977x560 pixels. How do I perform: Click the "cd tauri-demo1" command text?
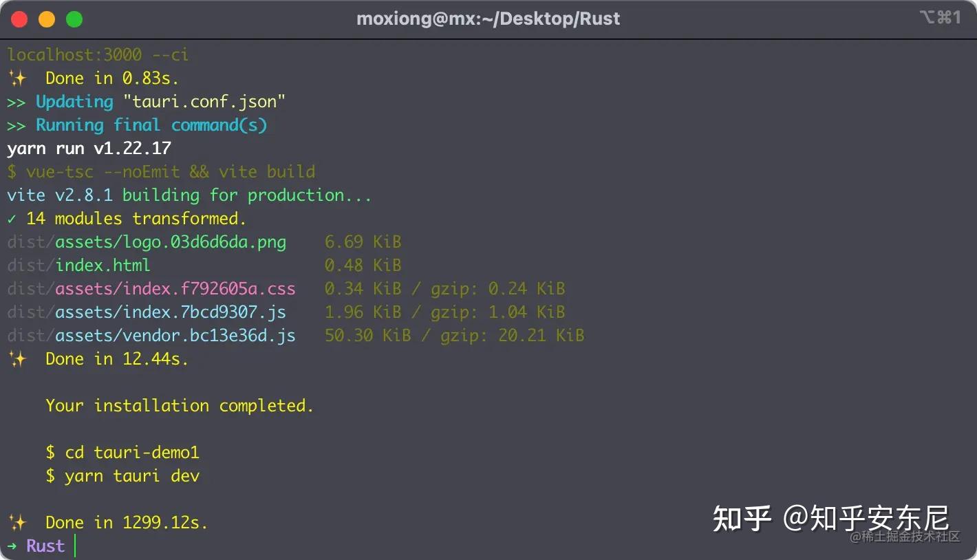click(131, 453)
